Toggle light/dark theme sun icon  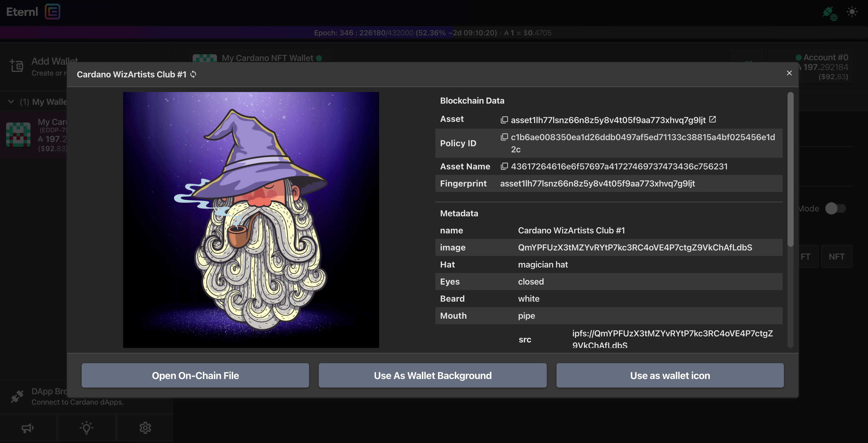[852, 12]
